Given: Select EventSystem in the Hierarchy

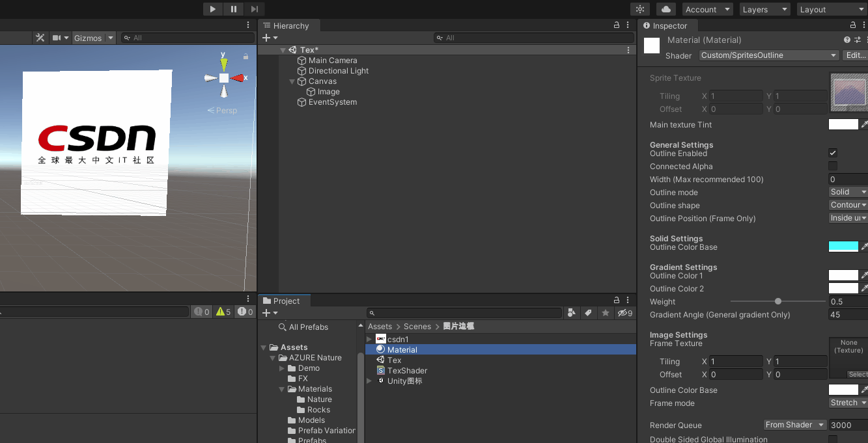Looking at the screenshot, I should pos(333,102).
